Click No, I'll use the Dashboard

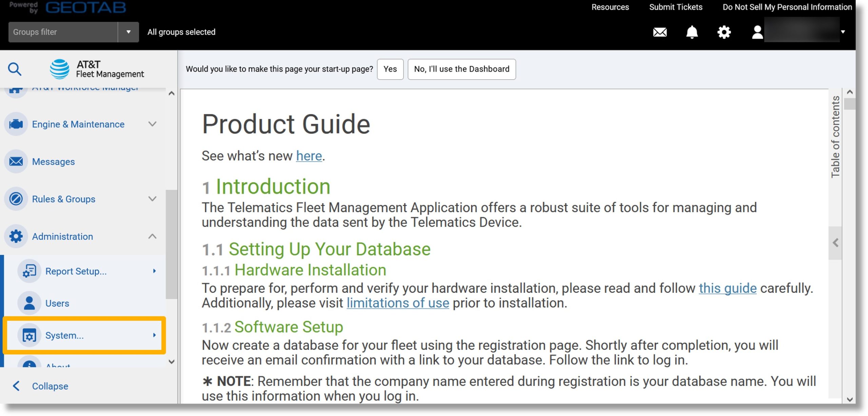pos(461,69)
